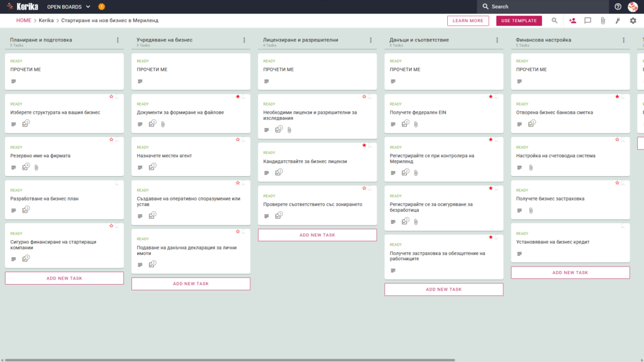Open Учредяване на бизнес column menu
The width and height of the screenshot is (644, 362).
tap(245, 40)
